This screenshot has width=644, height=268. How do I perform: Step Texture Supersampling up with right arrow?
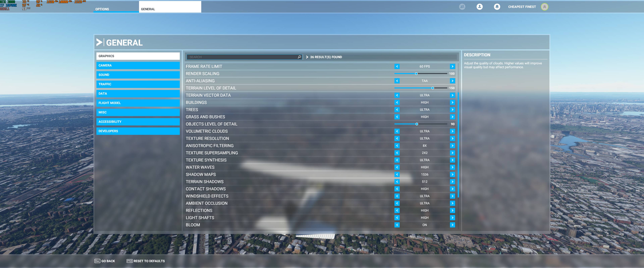point(452,153)
